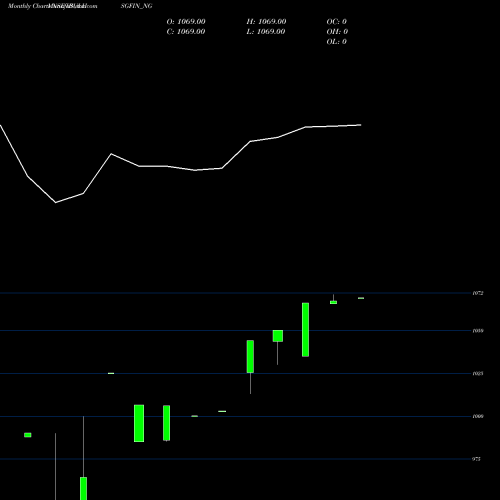Select the open price 'O: 1069.00'
Viewport: 500px width, 500px height.
(x=186, y=21)
